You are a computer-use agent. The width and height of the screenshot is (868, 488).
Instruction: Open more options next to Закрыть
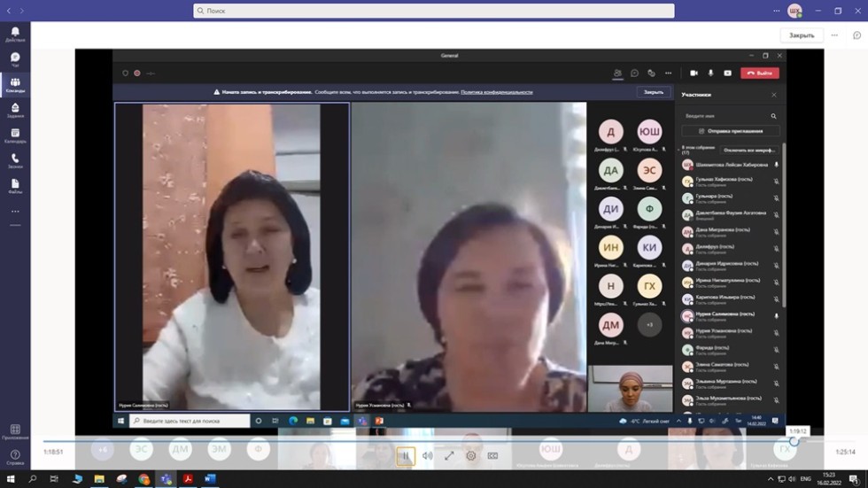[833, 35]
